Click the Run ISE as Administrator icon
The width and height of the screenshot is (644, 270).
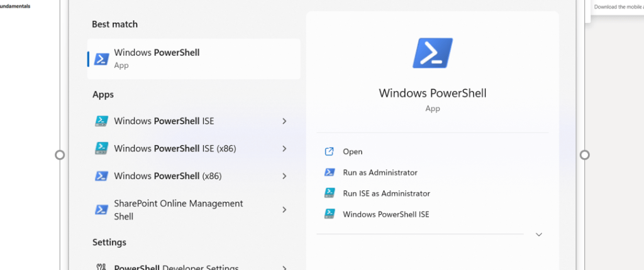(329, 193)
